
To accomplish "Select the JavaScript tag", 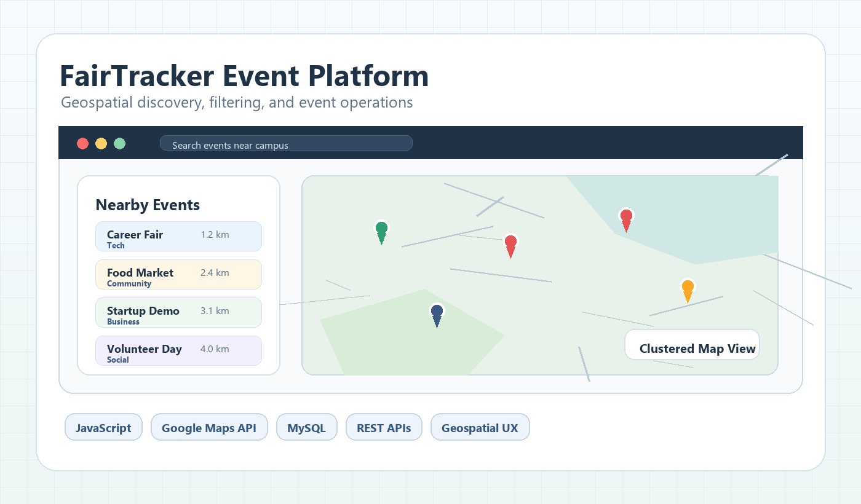I will 103,427.
